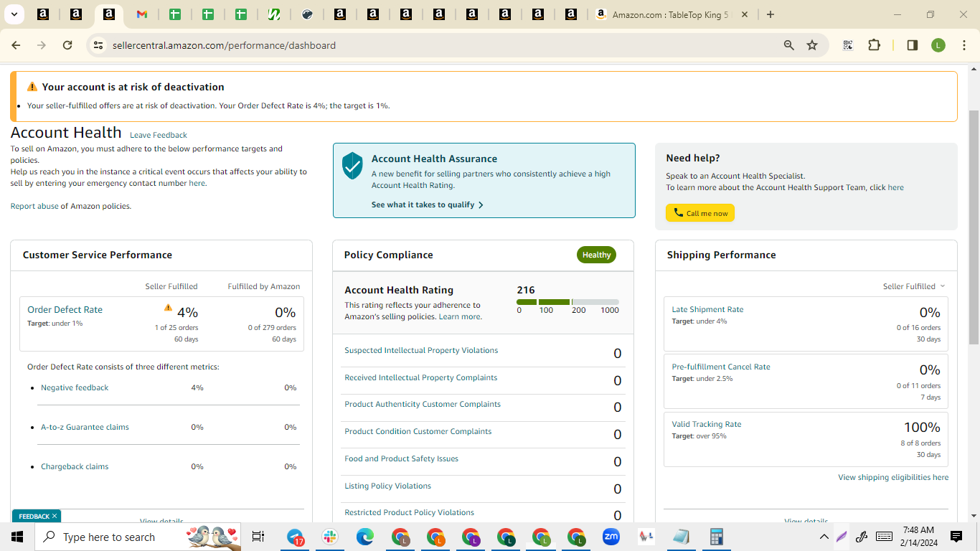Image resolution: width=980 pixels, height=551 pixels.
Task: Click the Report abuse link
Action: point(34,206)
